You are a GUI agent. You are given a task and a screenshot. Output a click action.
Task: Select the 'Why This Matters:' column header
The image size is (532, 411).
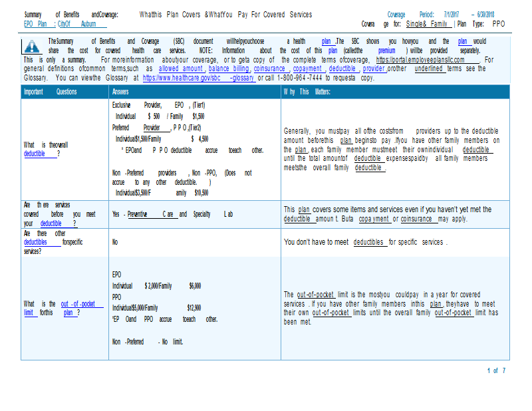coord(307,92)
